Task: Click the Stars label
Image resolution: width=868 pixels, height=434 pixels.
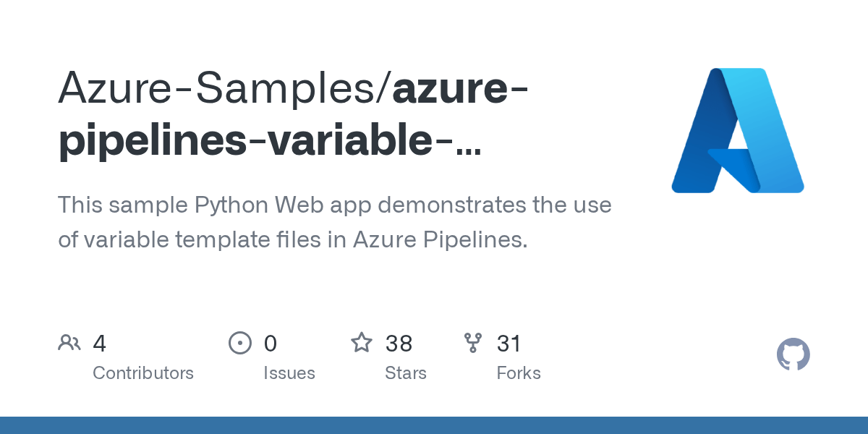Action: tap(406, 373)
